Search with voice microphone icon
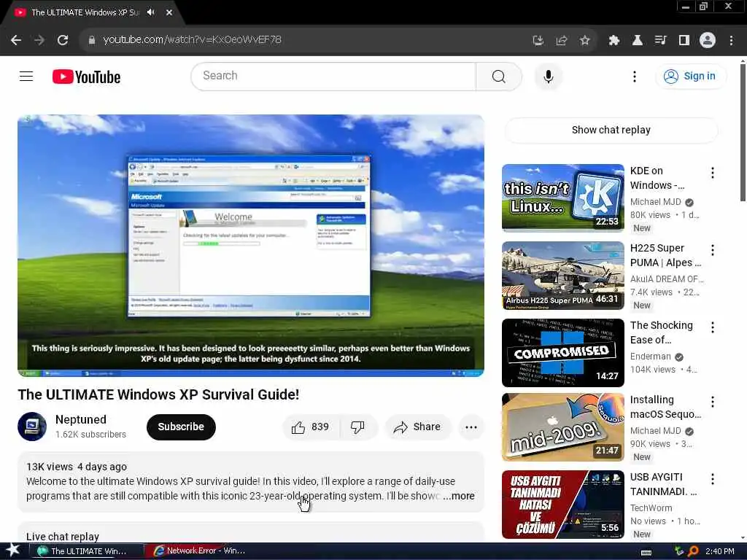This screenshot has width=747, height=560. (x=549, y=76)
